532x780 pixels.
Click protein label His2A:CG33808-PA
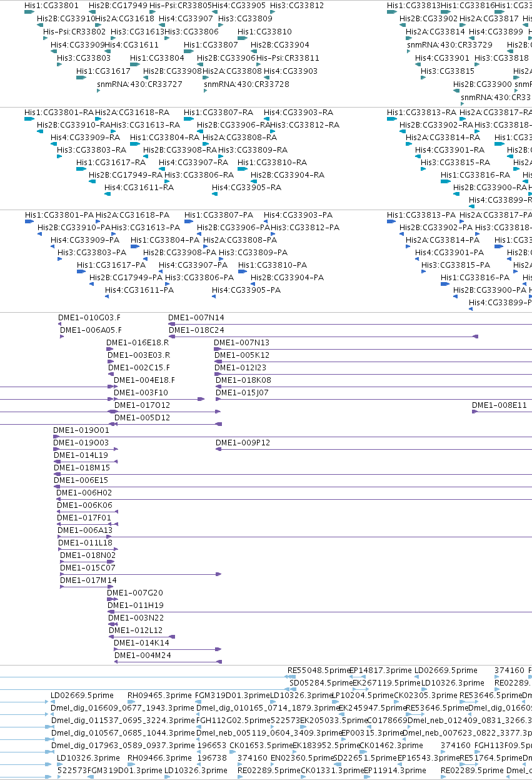click(x=239, y=240)
